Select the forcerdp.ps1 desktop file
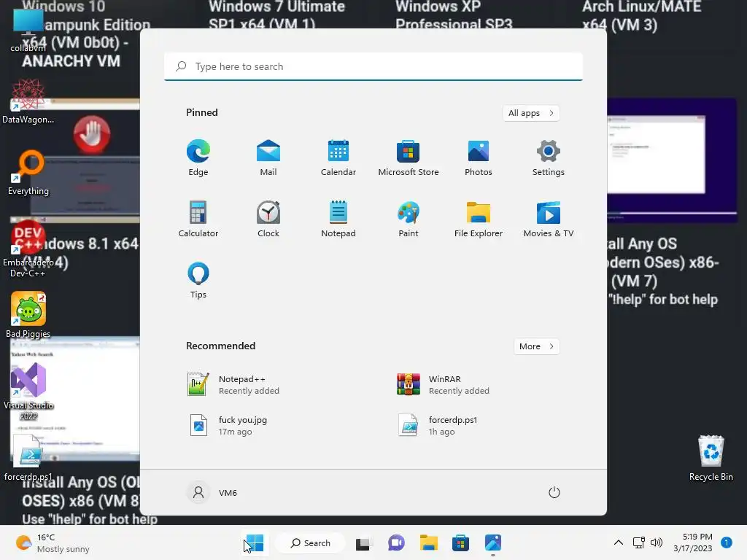The height and width of the screenshot is (560, 747). [x=28, y=458]
